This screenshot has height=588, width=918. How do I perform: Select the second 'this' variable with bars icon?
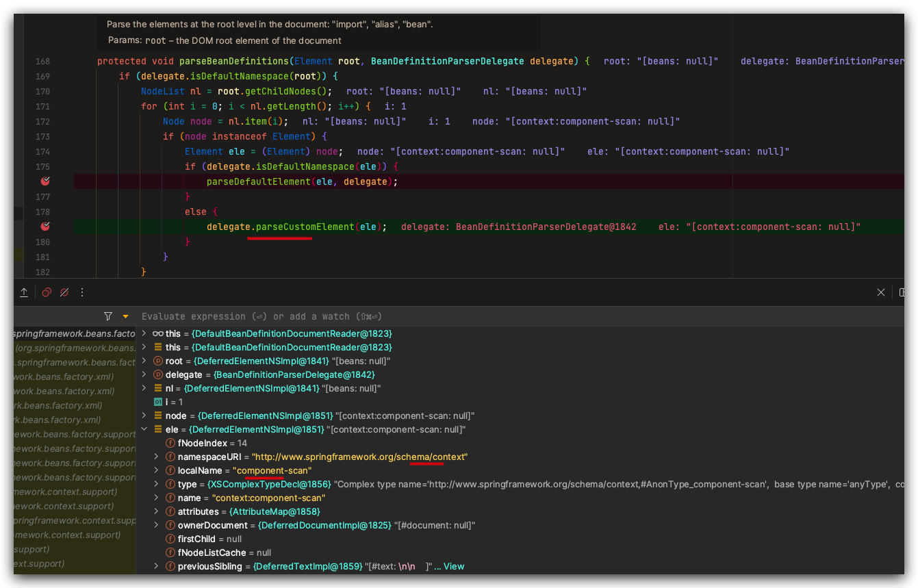pyautogui.click(x=520, y=347)
